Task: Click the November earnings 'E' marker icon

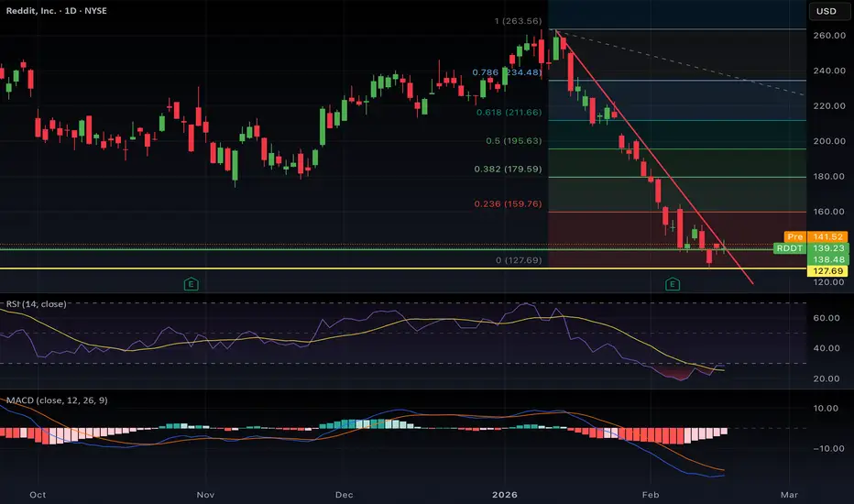Action: click(192, 284)
